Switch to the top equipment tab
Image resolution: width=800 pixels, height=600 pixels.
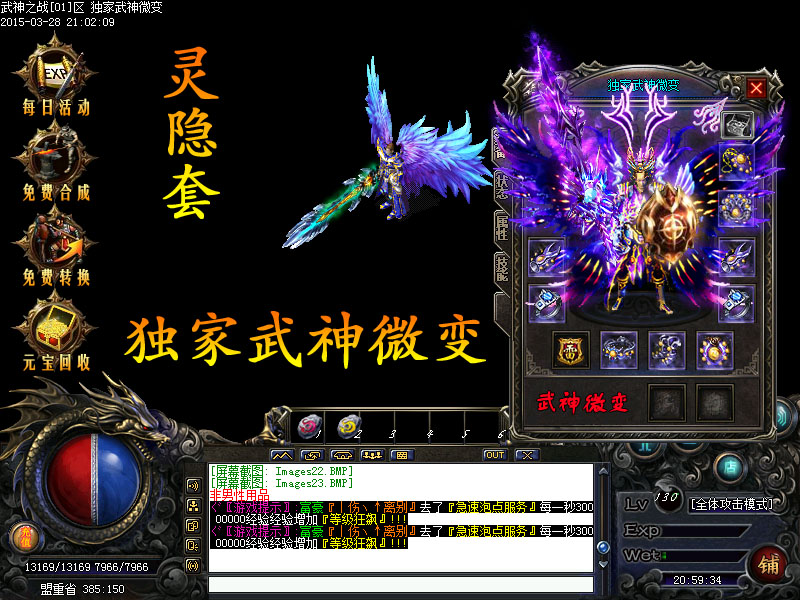501,144
